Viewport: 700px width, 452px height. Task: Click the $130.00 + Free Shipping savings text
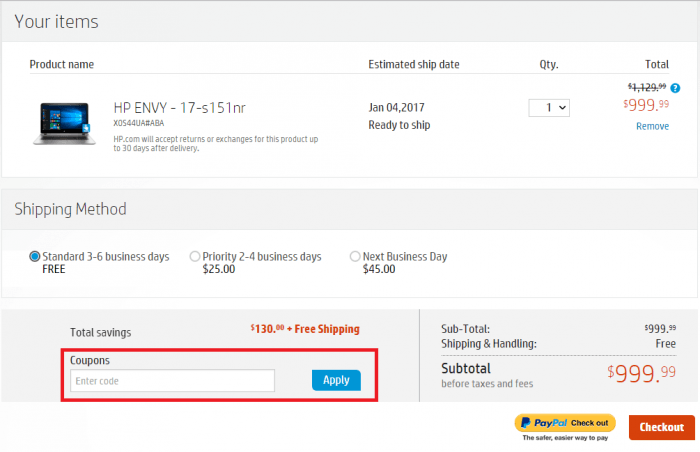click(x=304, y=329)
